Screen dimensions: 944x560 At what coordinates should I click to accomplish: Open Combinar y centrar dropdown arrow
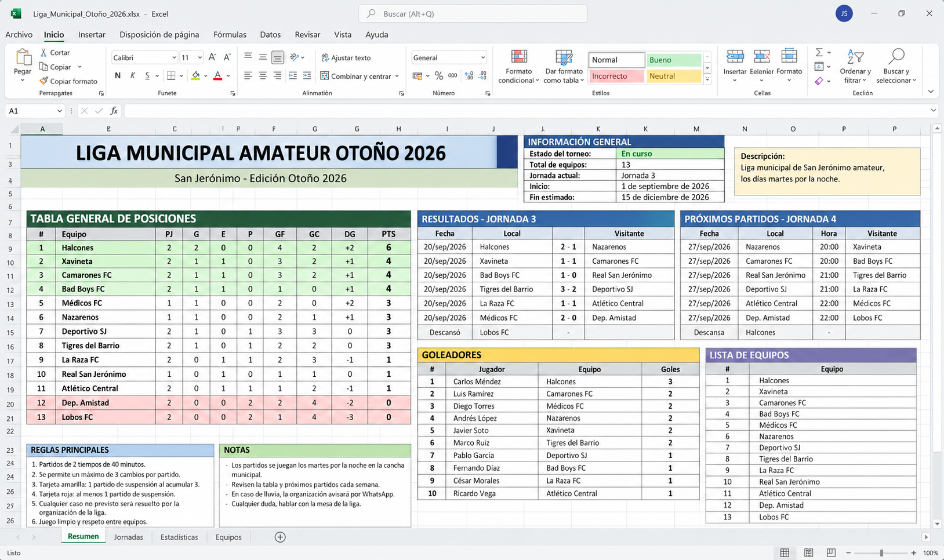click(397, 76)
